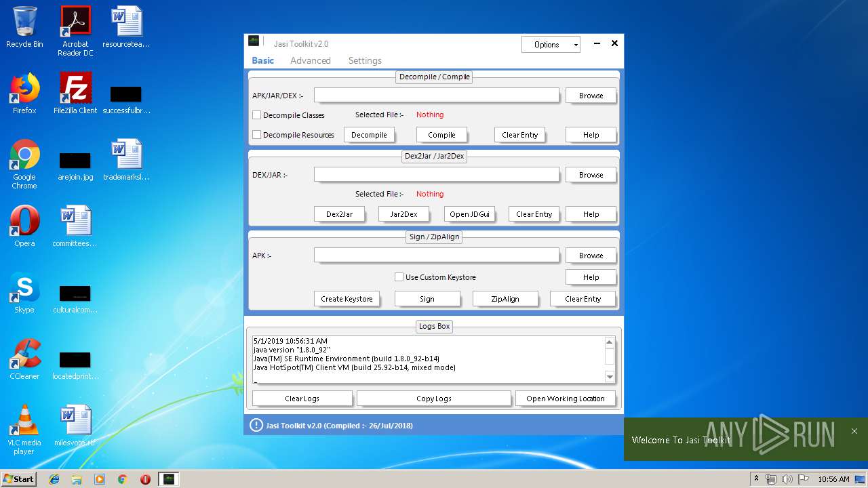Screen dimensions: 868x488
Task: Click Logs Box scrollbar up arrow
Action: pyautogui.click(x=609, y=342)
